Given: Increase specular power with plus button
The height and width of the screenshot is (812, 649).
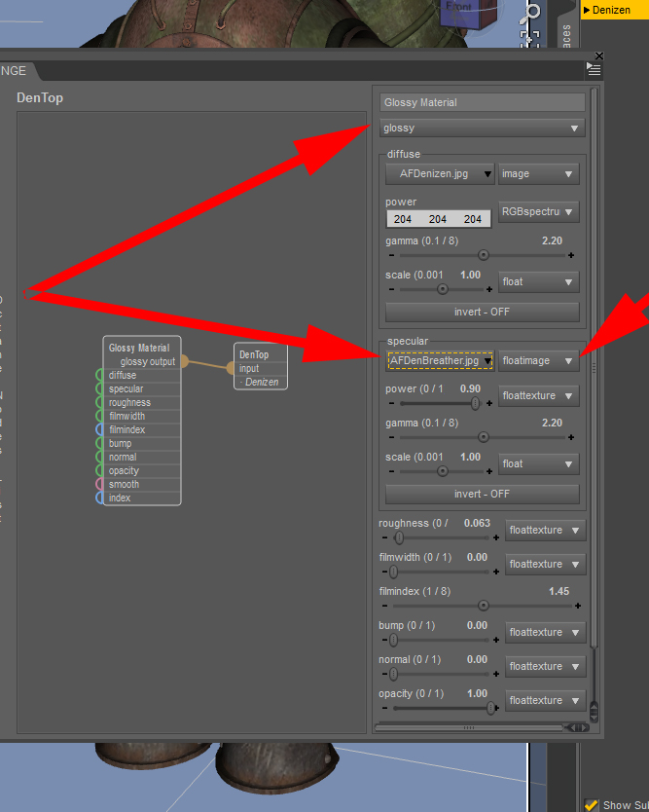Looking at the screenshot, I should (489, 403).
